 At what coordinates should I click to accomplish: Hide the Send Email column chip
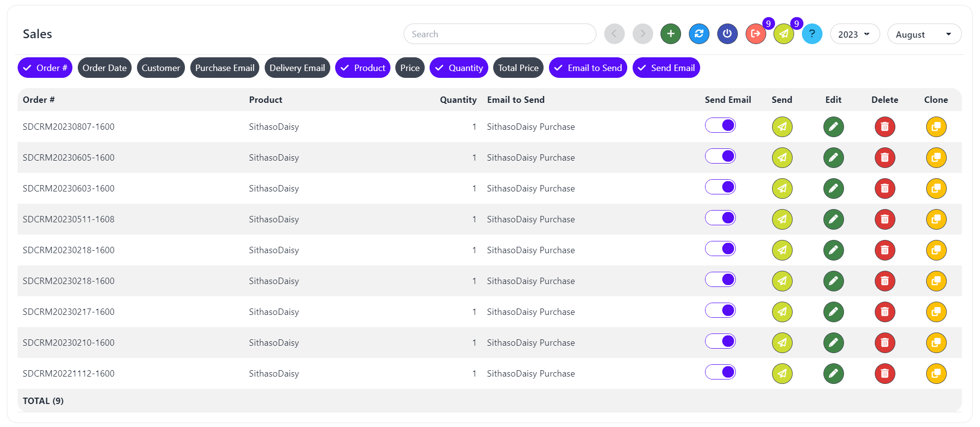(666, 68)
